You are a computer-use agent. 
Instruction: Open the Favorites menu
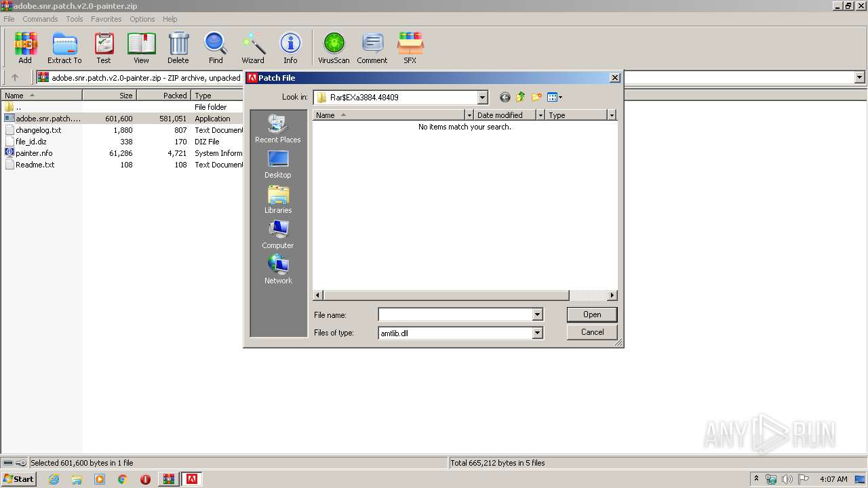(106, 19)
